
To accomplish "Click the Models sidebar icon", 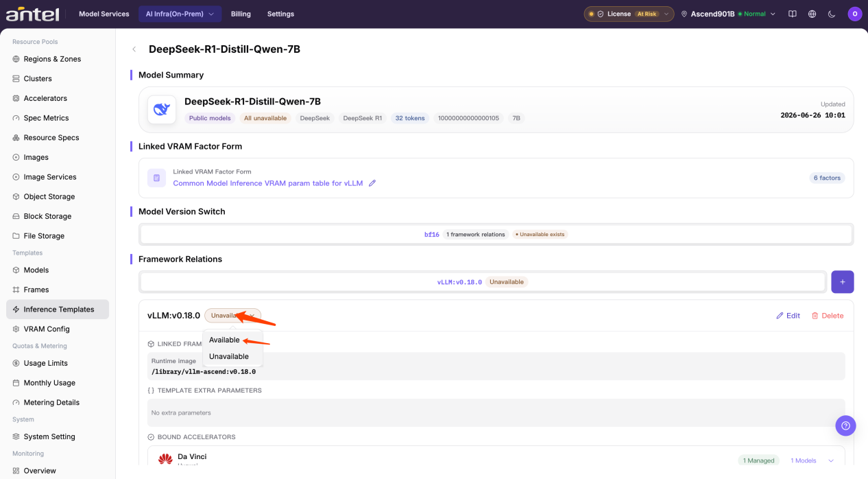I will click(16, 270).
